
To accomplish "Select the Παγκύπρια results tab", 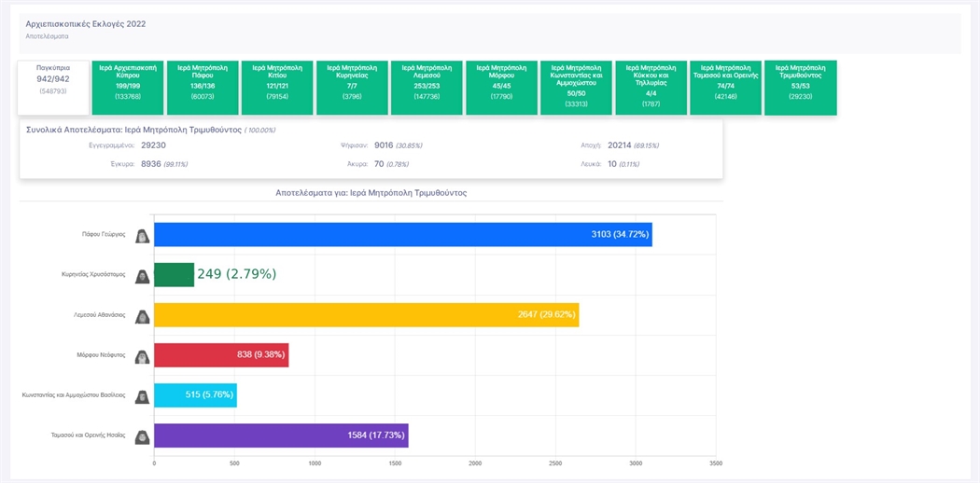I will coord(53,88).
